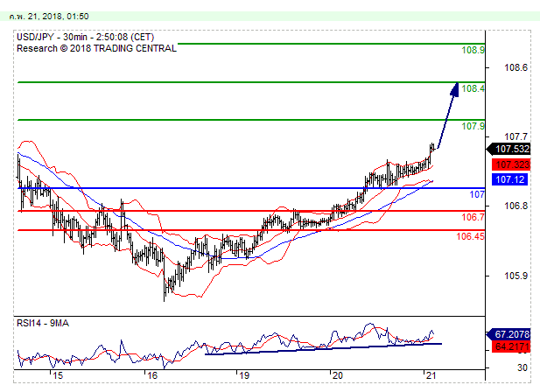
Task: Click the green 108.4 resistance label
Action: [x=473, y=88]
